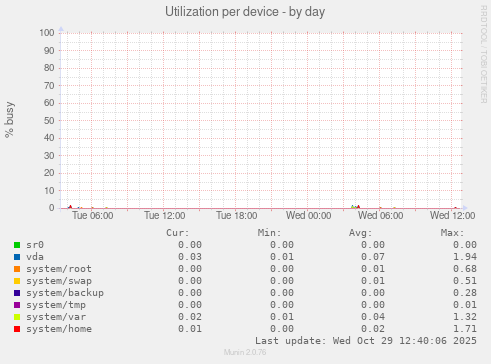
Task: Click the 'Wed 12:00' time axis label
Action: [x=453, y=216]
